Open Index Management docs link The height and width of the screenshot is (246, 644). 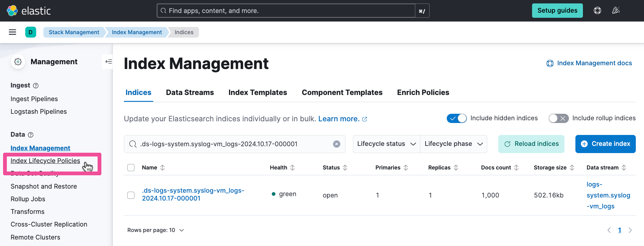tap(589, 63)
